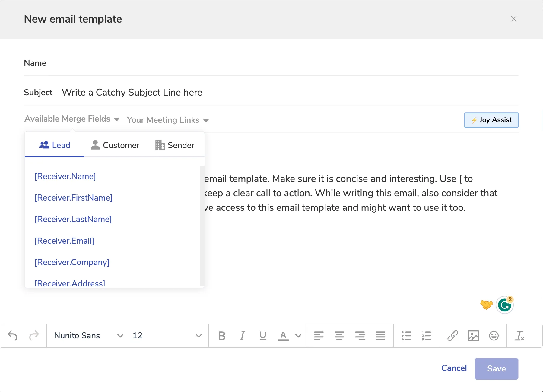The image size is (543, 392).
Task: Open Your Meeting Links dropdown
Action: click(x=168, y=120)
